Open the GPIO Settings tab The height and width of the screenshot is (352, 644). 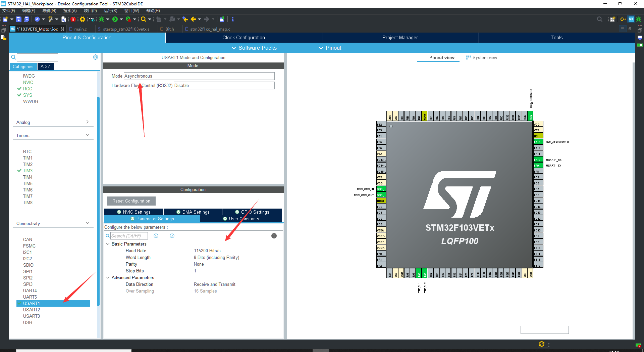point(252,212)
